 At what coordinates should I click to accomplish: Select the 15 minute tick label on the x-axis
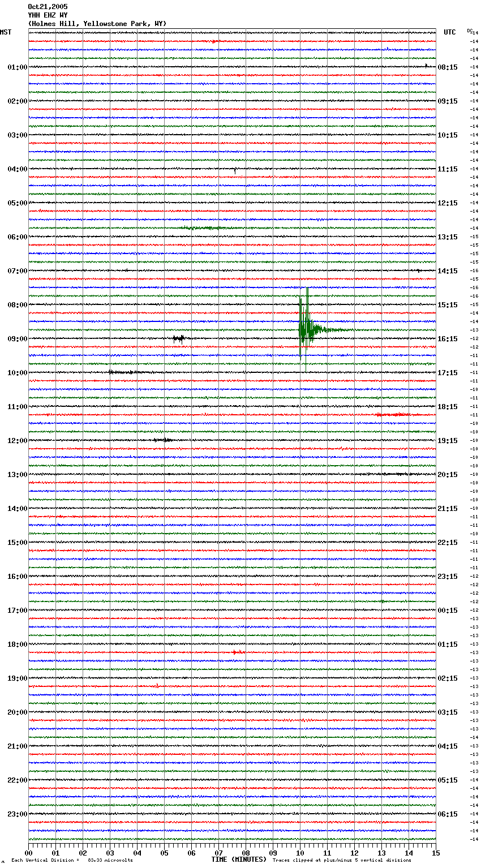coord(436,852)
